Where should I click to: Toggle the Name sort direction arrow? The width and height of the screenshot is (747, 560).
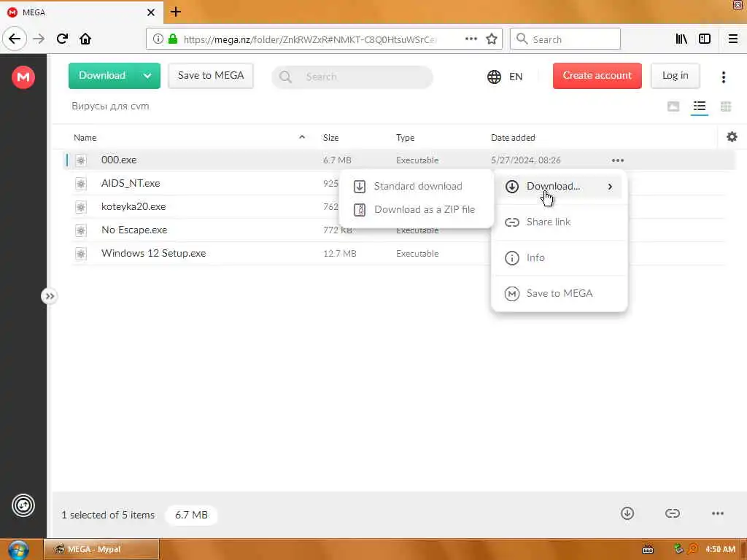pyautogui.click(x=301, y=137)
